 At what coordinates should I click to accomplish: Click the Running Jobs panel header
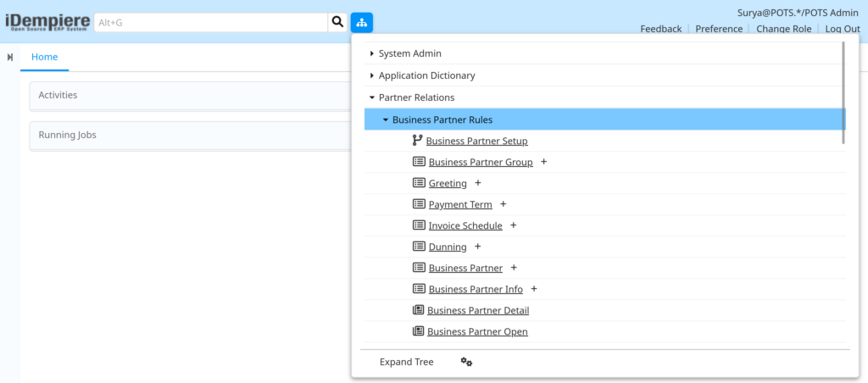tap(190, 135)
